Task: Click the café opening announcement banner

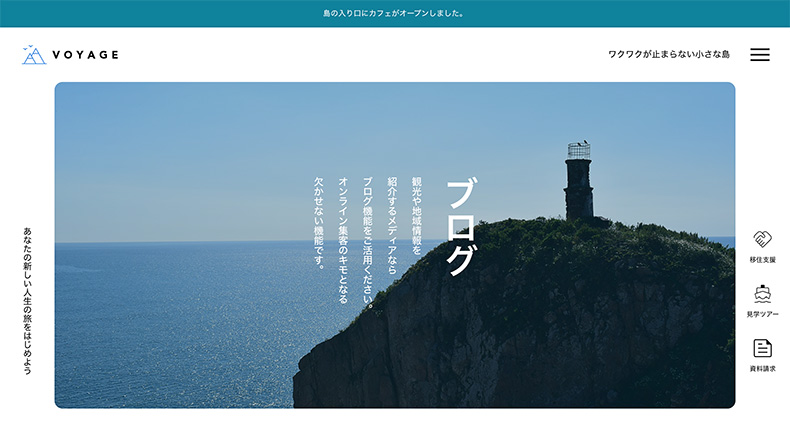Action: click(395, 14)
